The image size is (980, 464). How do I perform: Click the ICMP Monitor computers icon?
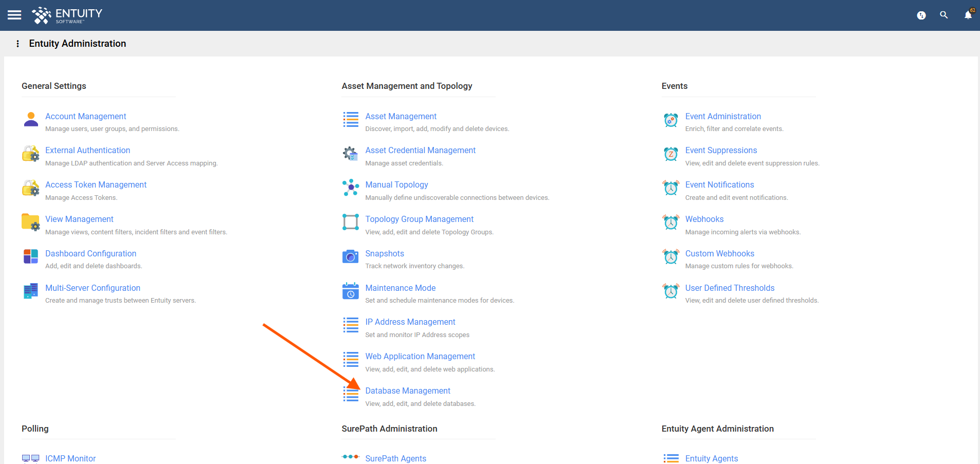pos(31,458)
